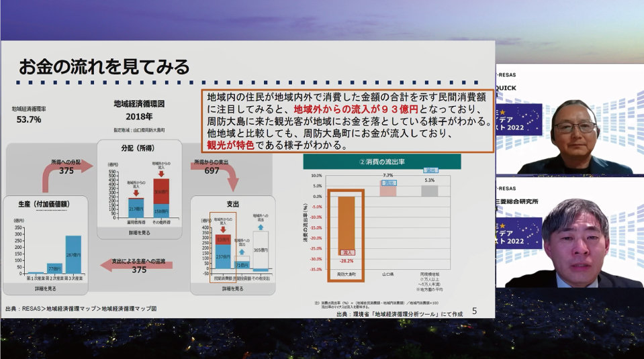Click the red '流入' label on orange bar
644x359 pixels.
(x=347, y=253)
